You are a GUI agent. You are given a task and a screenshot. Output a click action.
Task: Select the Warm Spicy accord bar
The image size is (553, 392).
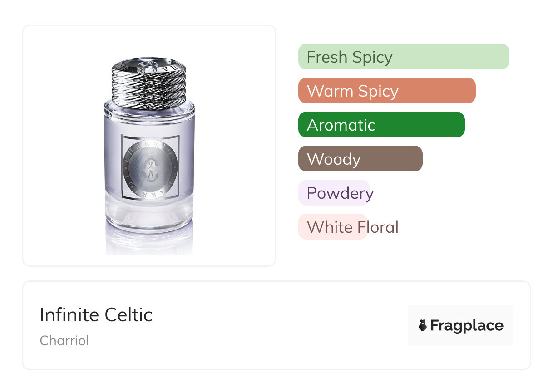(386, 91)
